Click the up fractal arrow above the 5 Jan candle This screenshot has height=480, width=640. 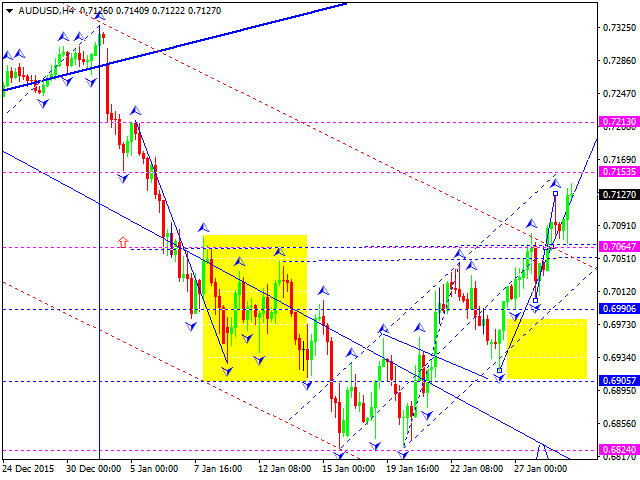click(136, 111)
